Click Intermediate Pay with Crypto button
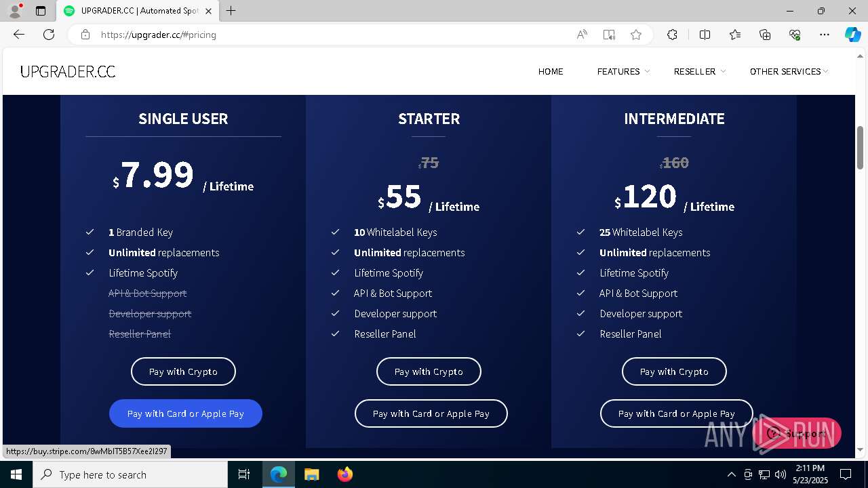This screenshot has width=868, height=488. click(x=674, y=371)
